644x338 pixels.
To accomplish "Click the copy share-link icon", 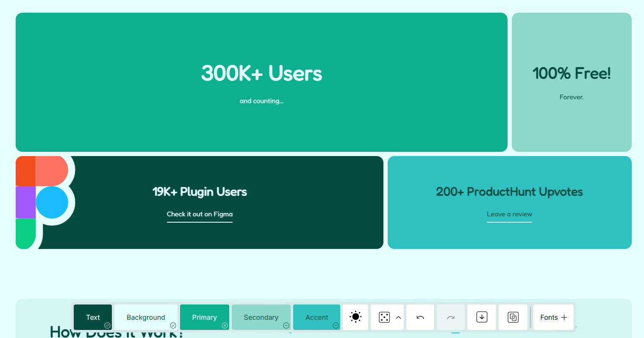I will [x=513, y=317].
